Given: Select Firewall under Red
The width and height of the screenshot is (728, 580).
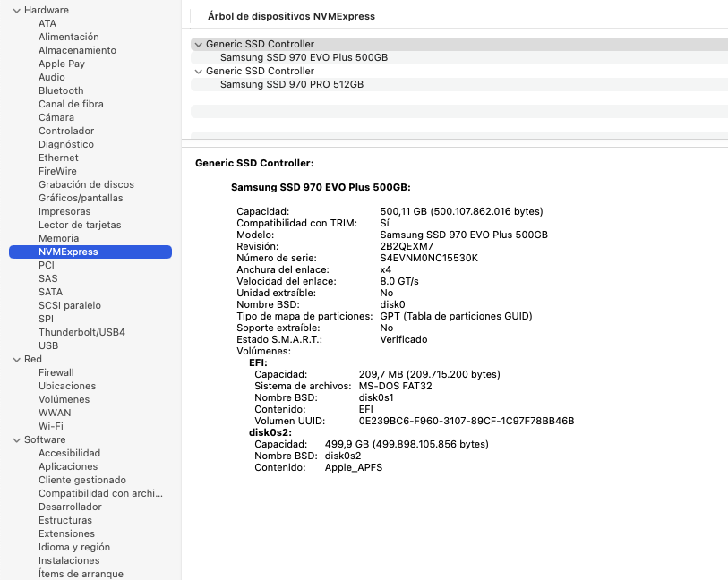Looking at the screenshot, I should point(56,373).
